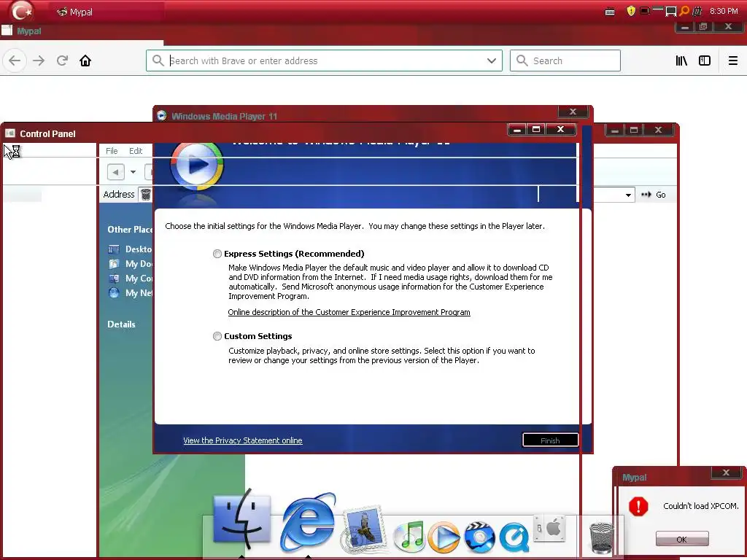
Task: Click the Go button in Control Panel
Action: [654, 195]
